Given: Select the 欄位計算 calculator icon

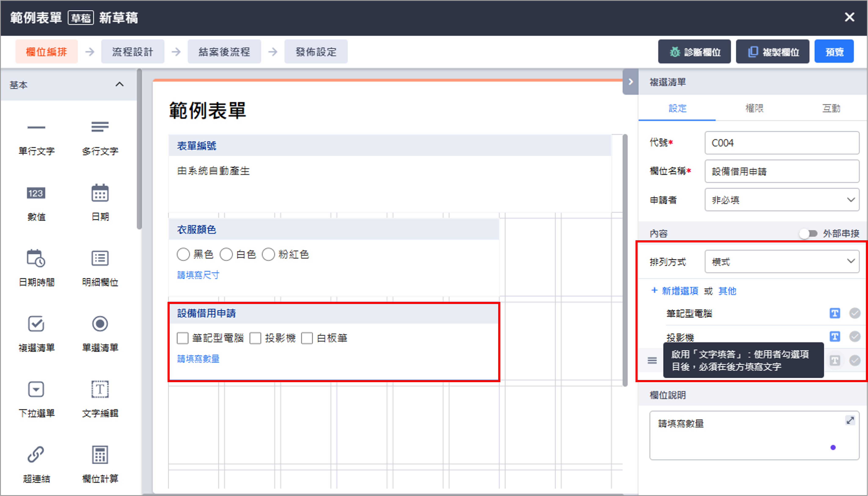Looking at the screenshot, I should pos(100,455).
